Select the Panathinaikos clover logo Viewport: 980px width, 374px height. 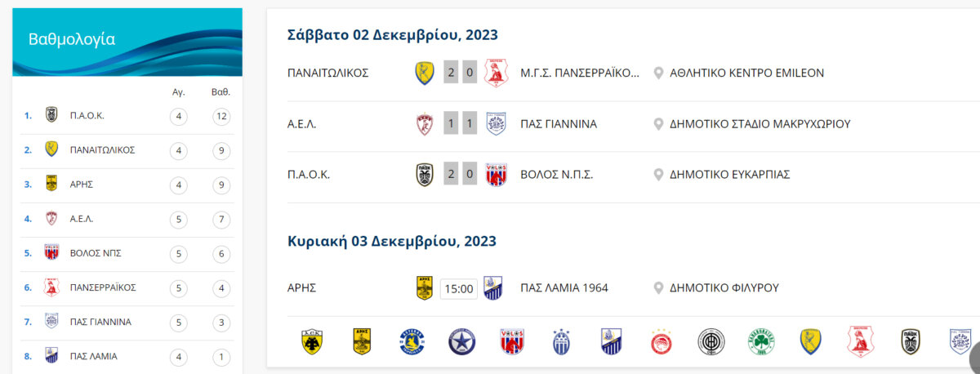coord(760,341)
